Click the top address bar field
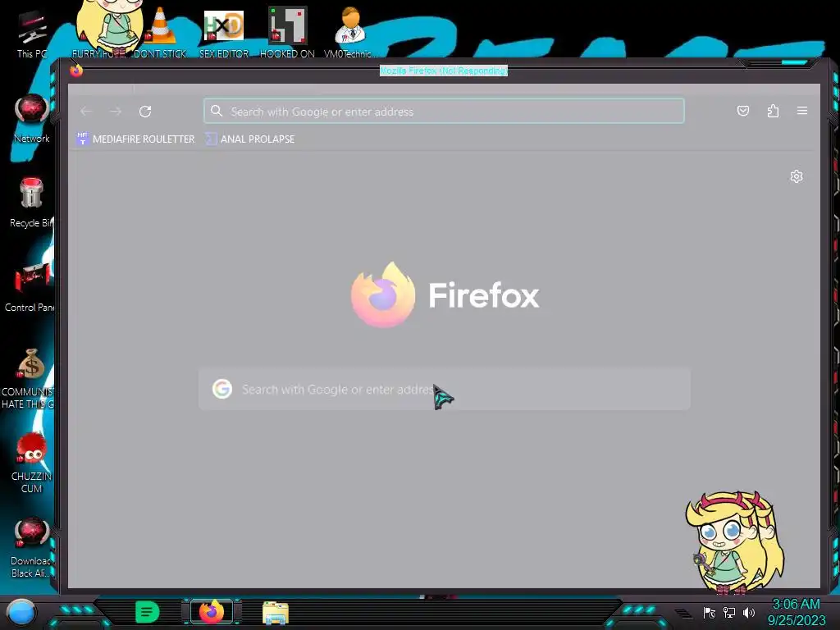840x630 pixels. point(444,111)
